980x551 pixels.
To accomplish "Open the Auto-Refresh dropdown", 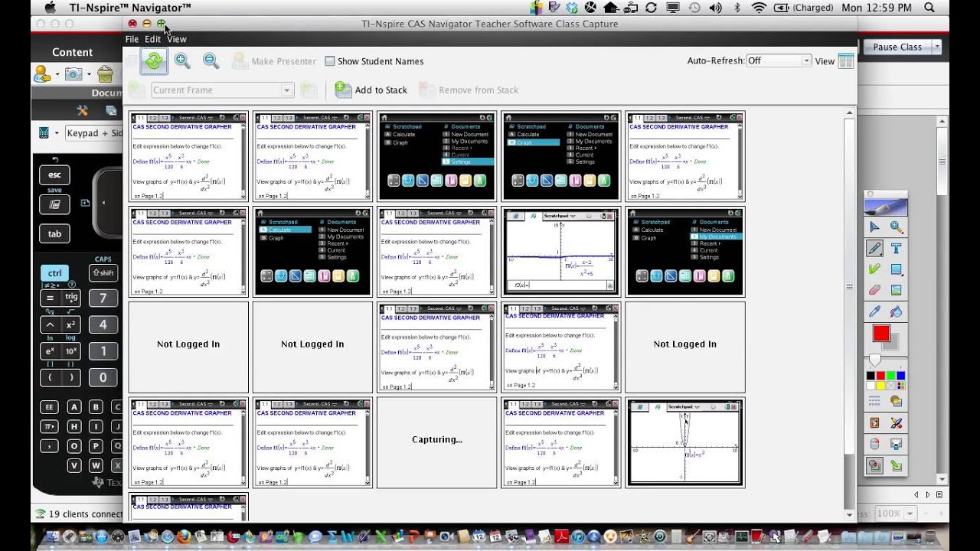I will tap(779, 60).
